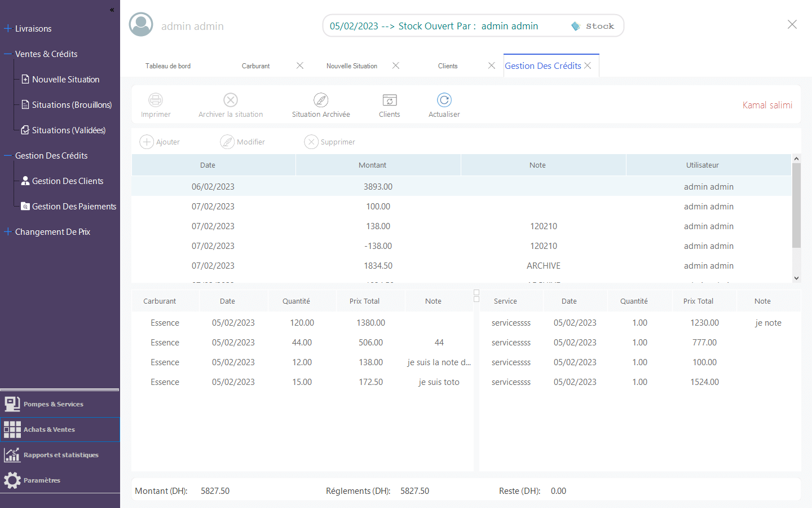Image resolution: width=812 pixels, height=508 pixels.
Task: Switch to the Tableau de bord tab
Action: [168, 66]
